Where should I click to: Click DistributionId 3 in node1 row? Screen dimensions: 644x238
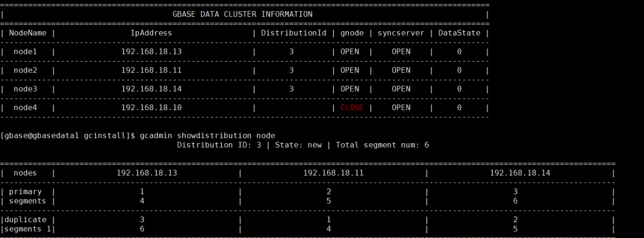coord(291,51)
